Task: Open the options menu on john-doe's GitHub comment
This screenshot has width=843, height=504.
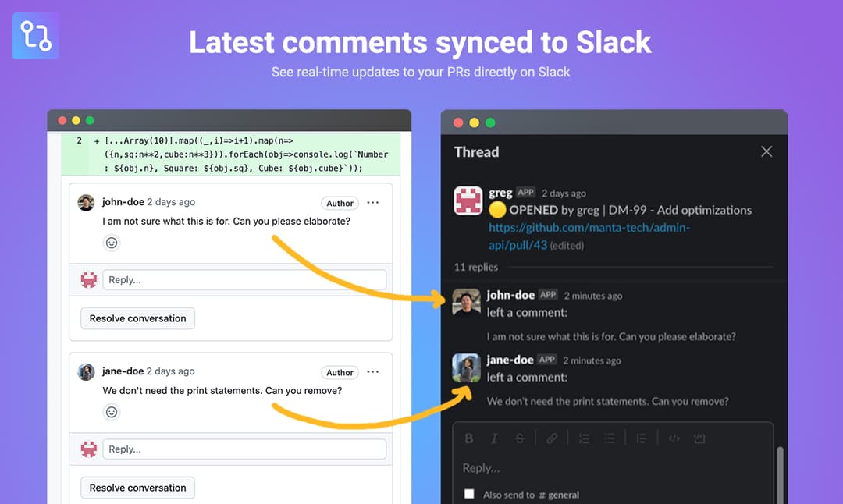Action: (x=372, y=203)
